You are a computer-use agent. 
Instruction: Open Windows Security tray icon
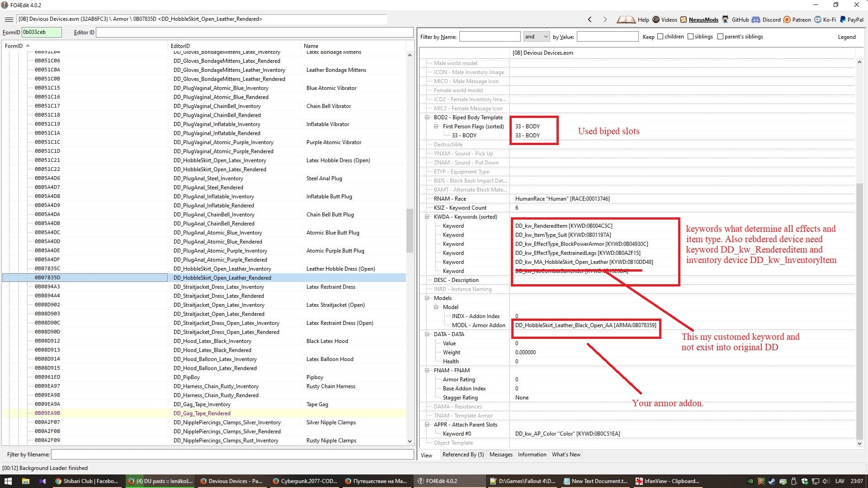pos(804,481)
